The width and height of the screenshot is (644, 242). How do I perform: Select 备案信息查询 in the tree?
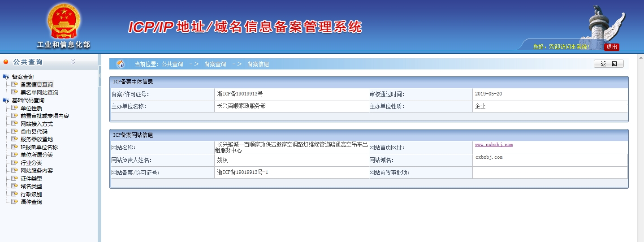[x=37, y=85]
